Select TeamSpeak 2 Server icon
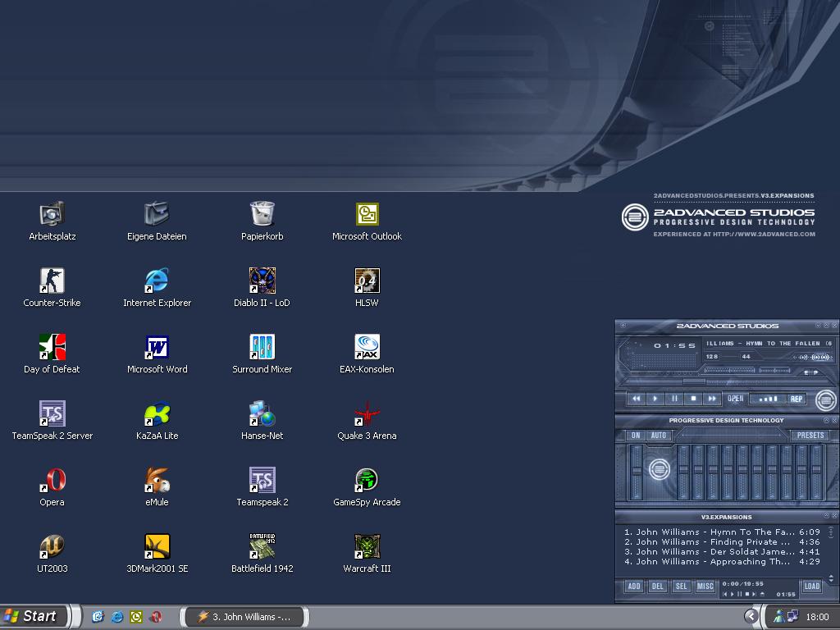 point(52,420)
